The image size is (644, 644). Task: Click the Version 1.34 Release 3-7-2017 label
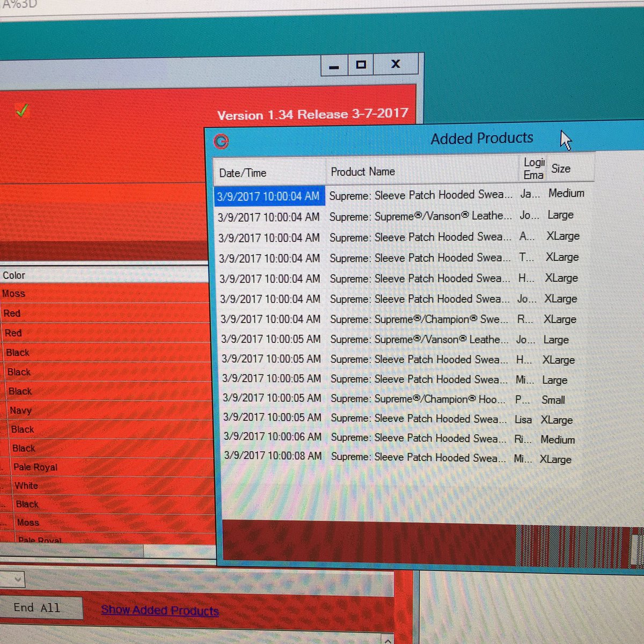tap(312, 114)
